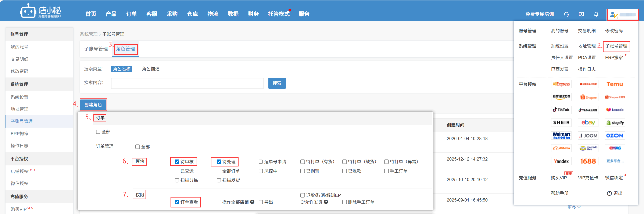Screen dimensions: 644x214
Task: Click the 店小秘 robot logo
Action: click(28, 11)
